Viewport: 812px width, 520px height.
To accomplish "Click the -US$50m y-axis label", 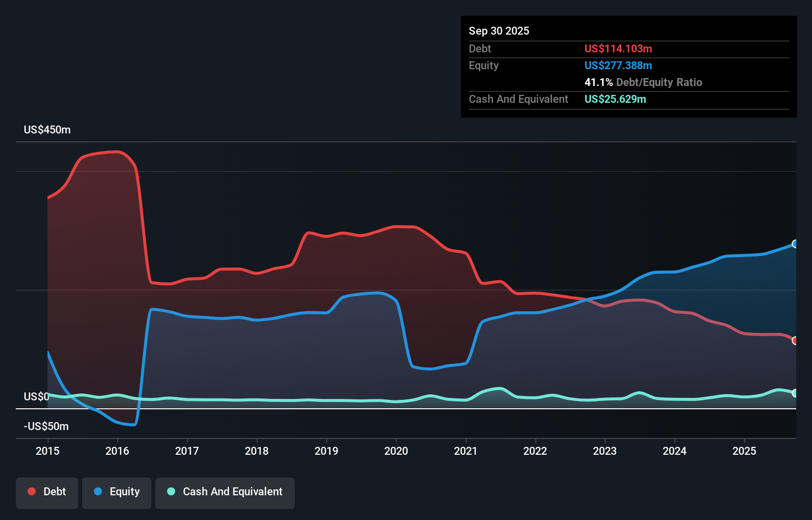I will 46,427.
